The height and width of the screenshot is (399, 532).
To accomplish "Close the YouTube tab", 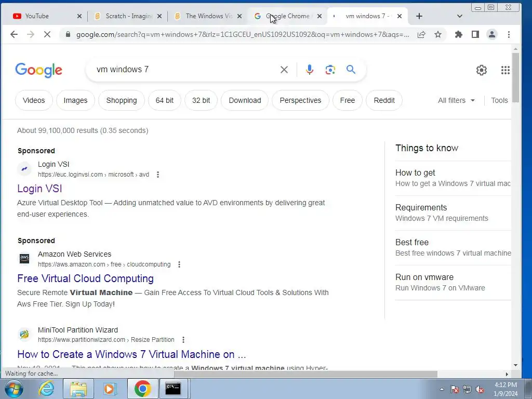I will [79, 16].
